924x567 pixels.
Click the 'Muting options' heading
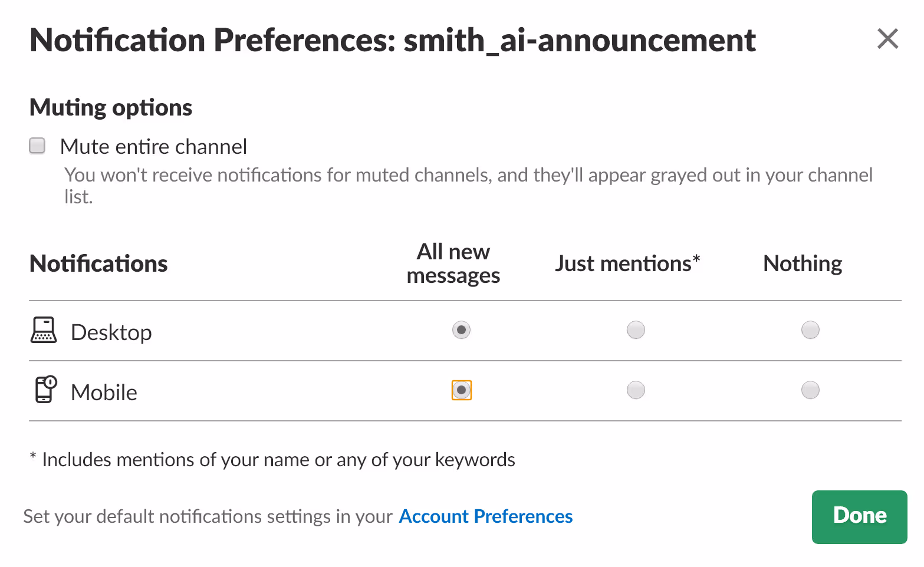[110, 107]
